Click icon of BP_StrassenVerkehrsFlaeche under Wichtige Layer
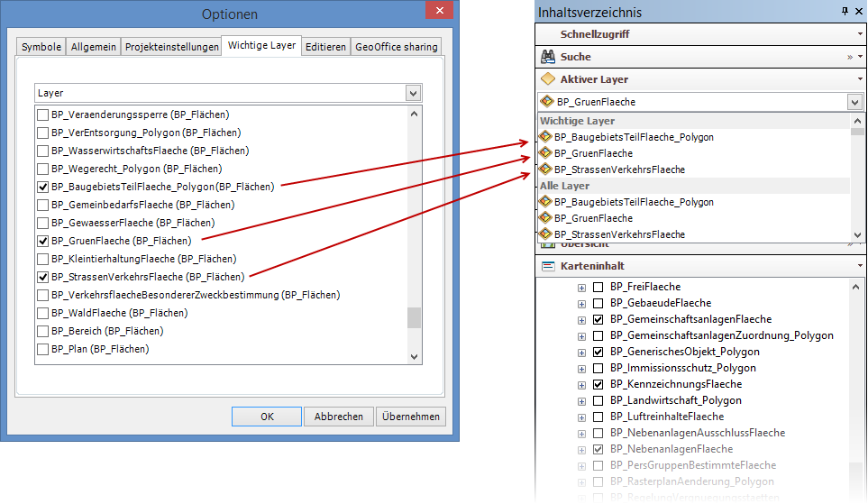This screenshot has width=868, height=504. [x=546, y=169]
